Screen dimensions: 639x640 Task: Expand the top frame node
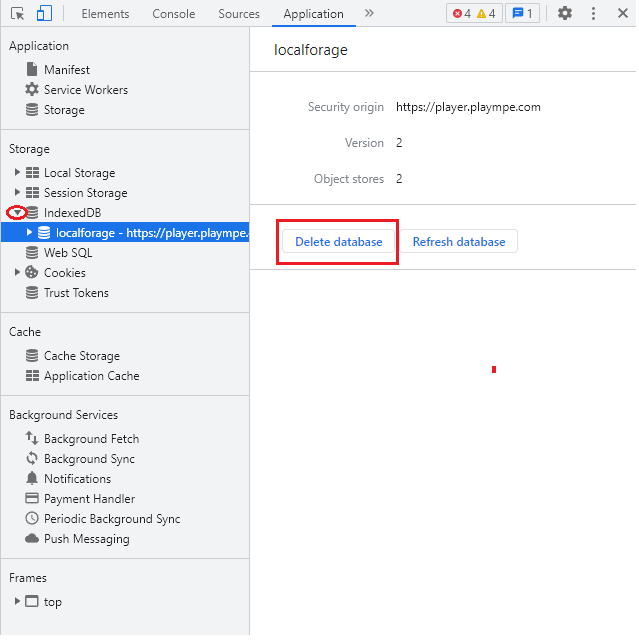[x=17, y=603]
